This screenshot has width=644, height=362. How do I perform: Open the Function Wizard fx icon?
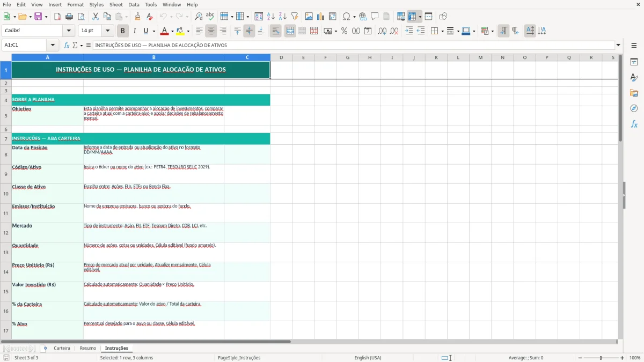[x=67, y=45]
